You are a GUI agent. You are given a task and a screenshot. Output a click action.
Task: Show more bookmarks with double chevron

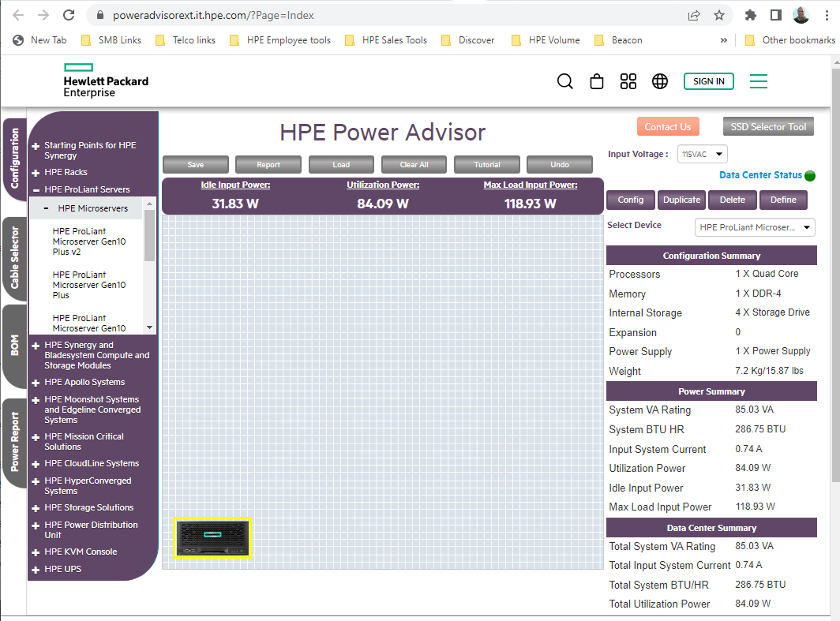(x=724, y=40)
